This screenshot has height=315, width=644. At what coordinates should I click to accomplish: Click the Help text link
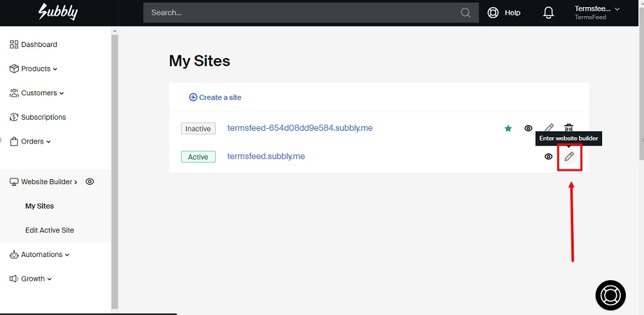[513, 13]
